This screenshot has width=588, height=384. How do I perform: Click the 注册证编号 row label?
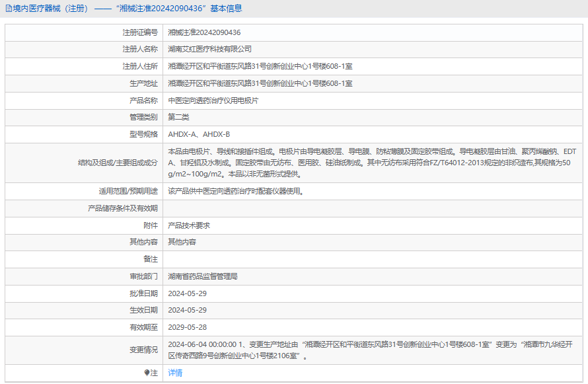click(140, 32)
